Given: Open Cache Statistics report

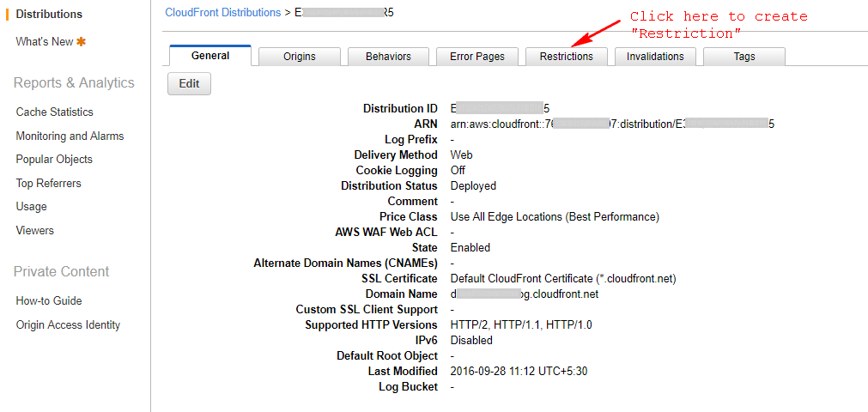Looking at the screenshot, I should 54,112.
